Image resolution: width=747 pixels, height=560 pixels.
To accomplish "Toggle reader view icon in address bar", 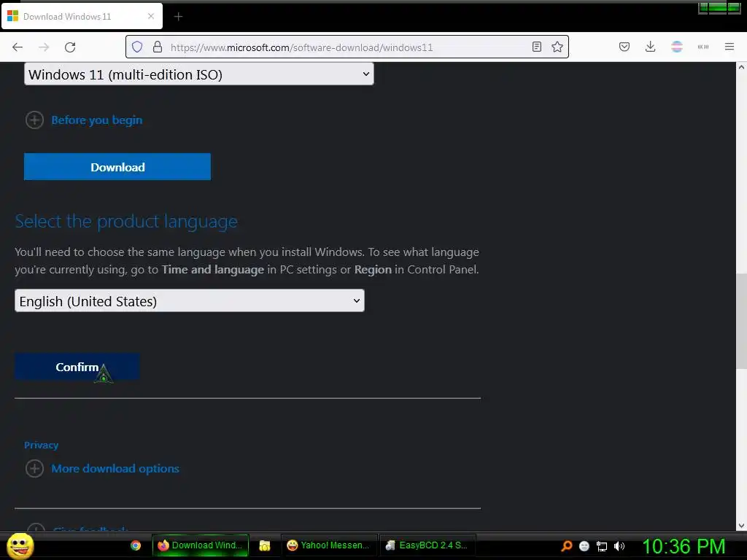I will [x=536, y=47].
